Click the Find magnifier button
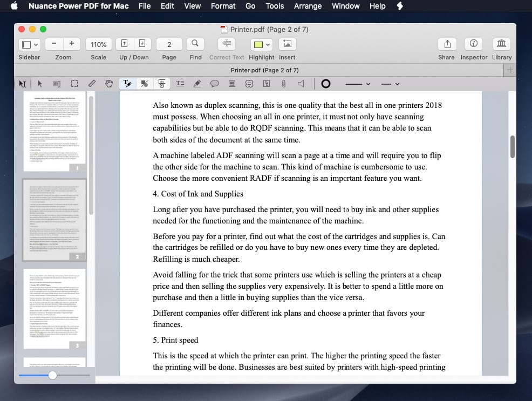 (x=195, y=44)
